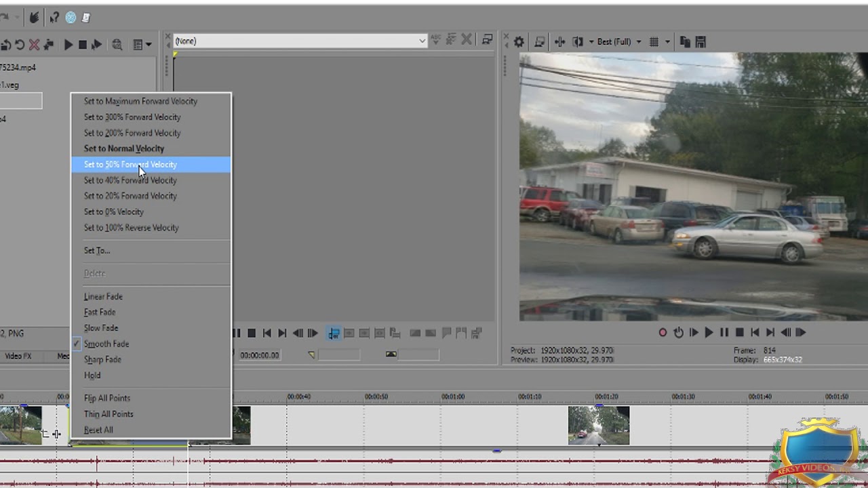Open the Project Media views dropdown

(142, 45)
